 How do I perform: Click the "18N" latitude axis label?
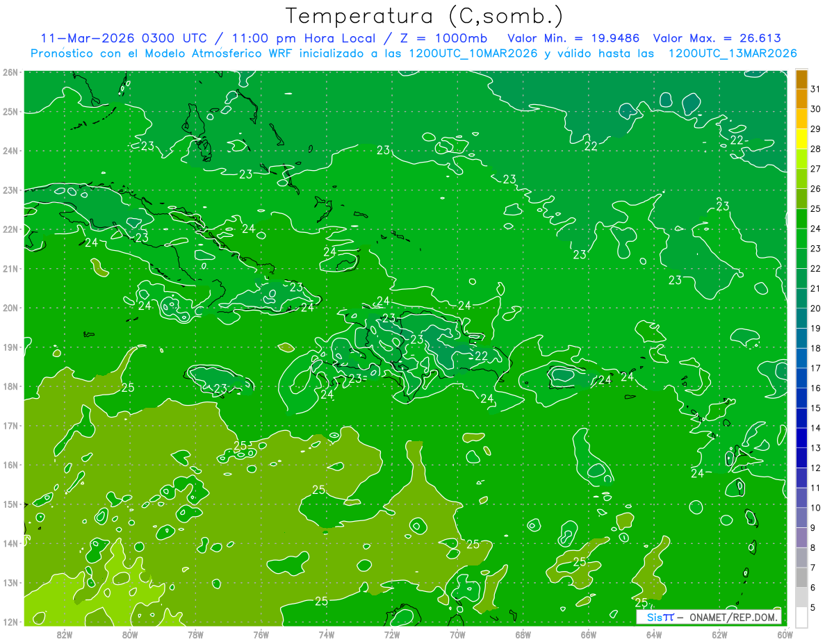[x=10, y=386]
